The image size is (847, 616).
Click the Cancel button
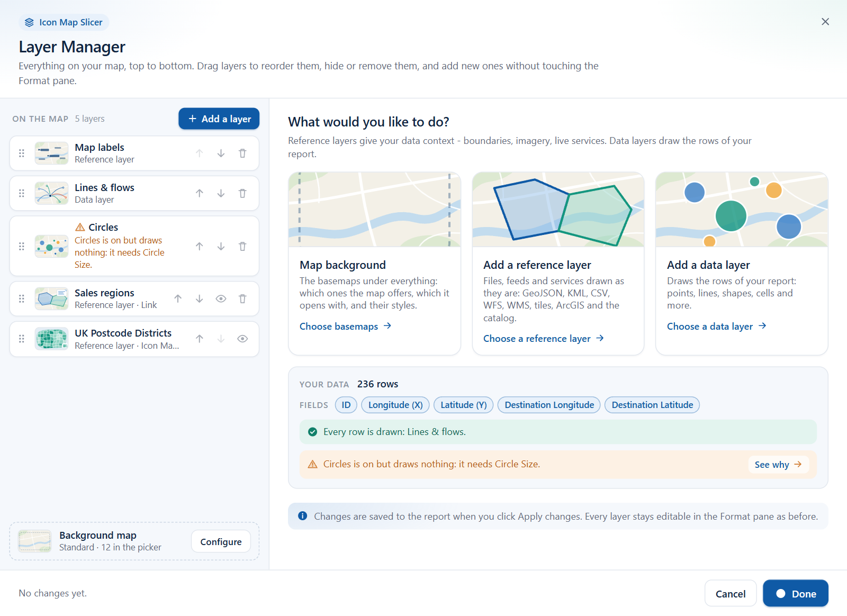(731, 594)
